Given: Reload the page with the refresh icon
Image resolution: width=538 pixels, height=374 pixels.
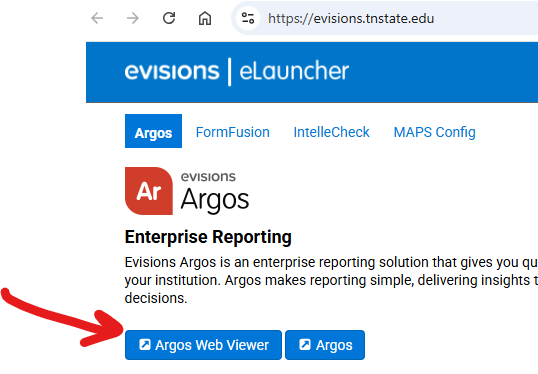Looking at the screenshot, I should point(169,18).
